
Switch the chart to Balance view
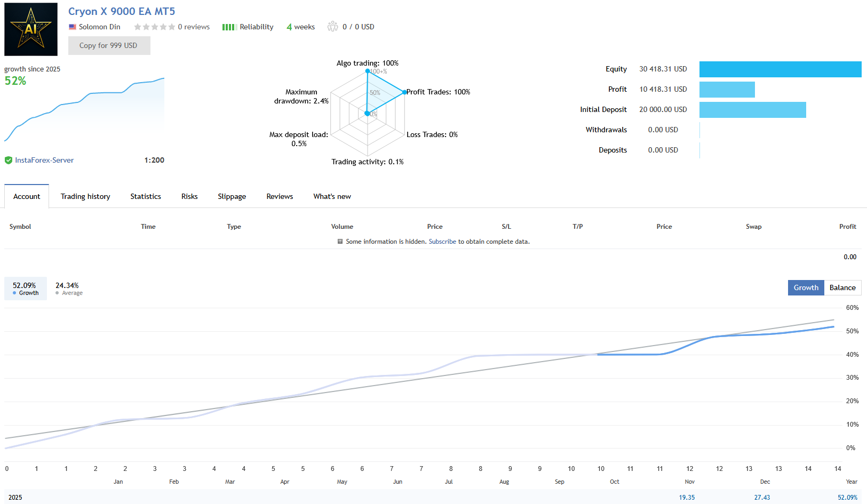coord(842,287)
